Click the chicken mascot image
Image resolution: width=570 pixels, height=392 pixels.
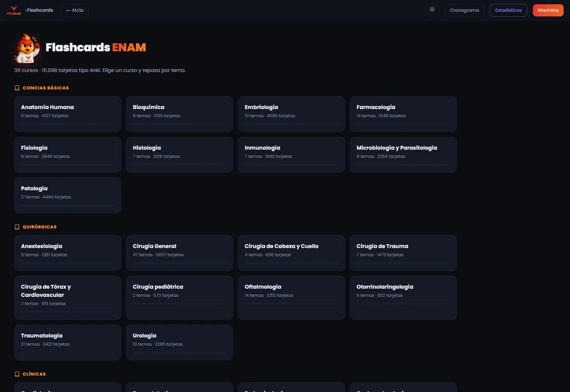click(27, 48)
